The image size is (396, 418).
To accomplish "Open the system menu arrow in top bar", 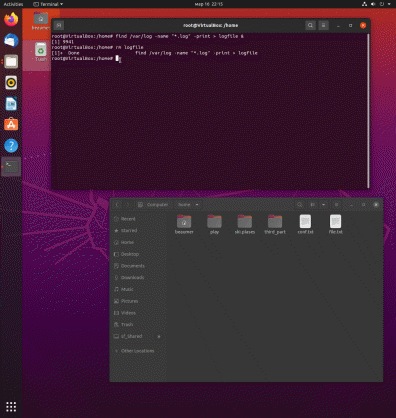I will click(x=389, y=4).
